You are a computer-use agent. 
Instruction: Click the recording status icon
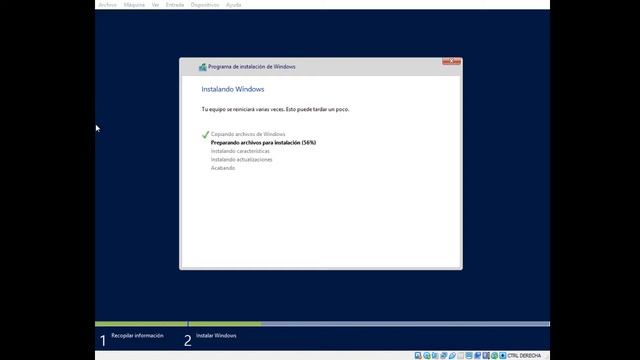coord(478,356)
